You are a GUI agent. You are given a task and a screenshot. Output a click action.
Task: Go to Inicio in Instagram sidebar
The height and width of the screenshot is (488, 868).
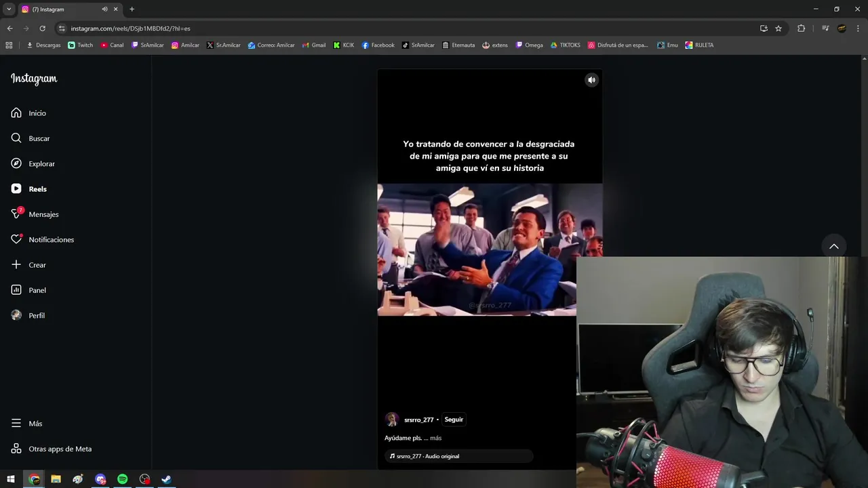tap(28, 113)
